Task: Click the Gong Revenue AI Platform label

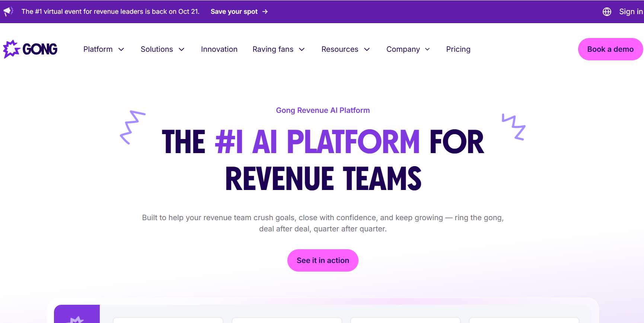Action: pos(323,110)
